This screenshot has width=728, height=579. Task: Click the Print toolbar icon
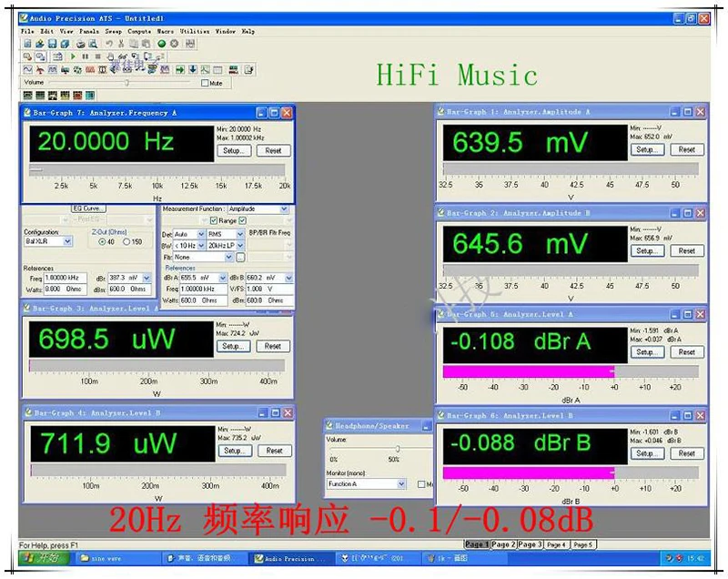click(81, 44)
